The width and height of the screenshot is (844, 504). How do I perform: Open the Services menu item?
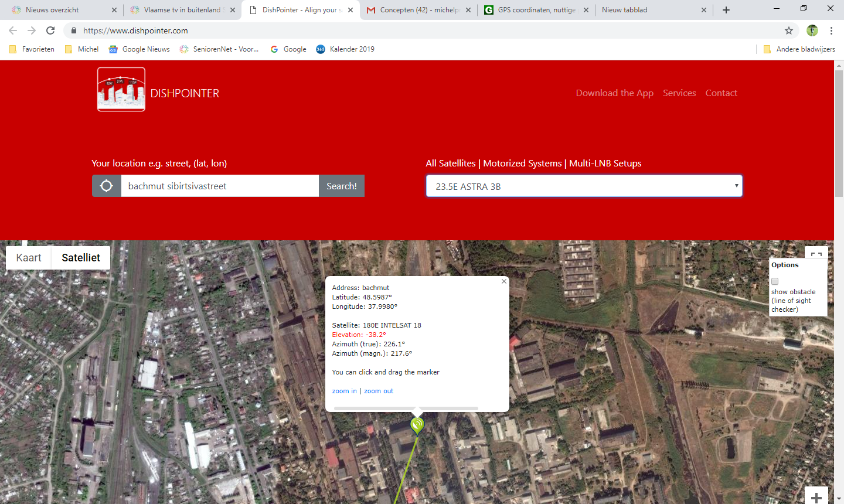(x=679, y=93)
